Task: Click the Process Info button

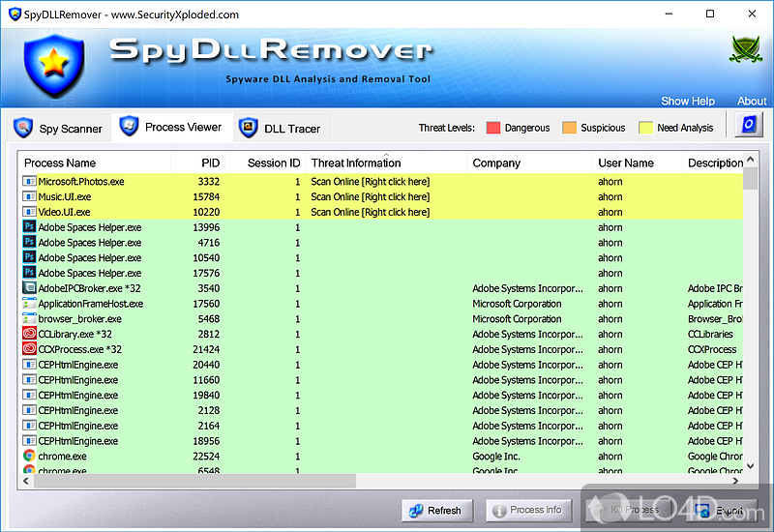Action: point(528,511)
